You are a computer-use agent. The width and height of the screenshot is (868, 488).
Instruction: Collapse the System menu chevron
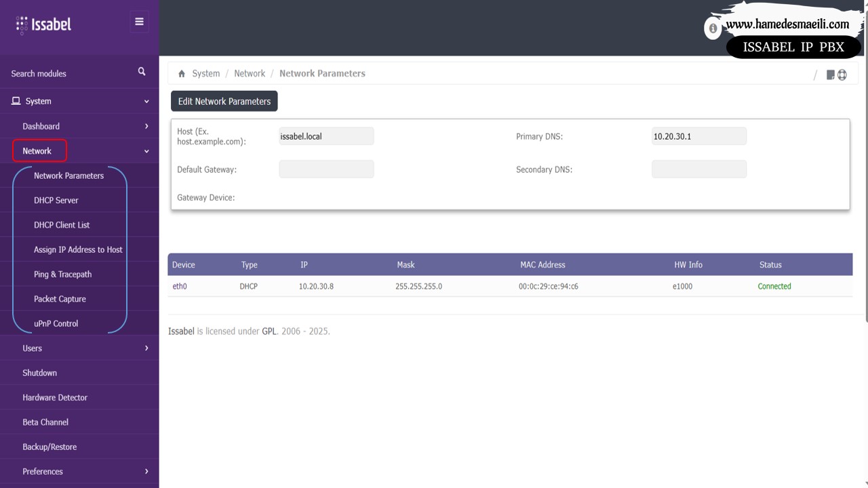(146, 102)
